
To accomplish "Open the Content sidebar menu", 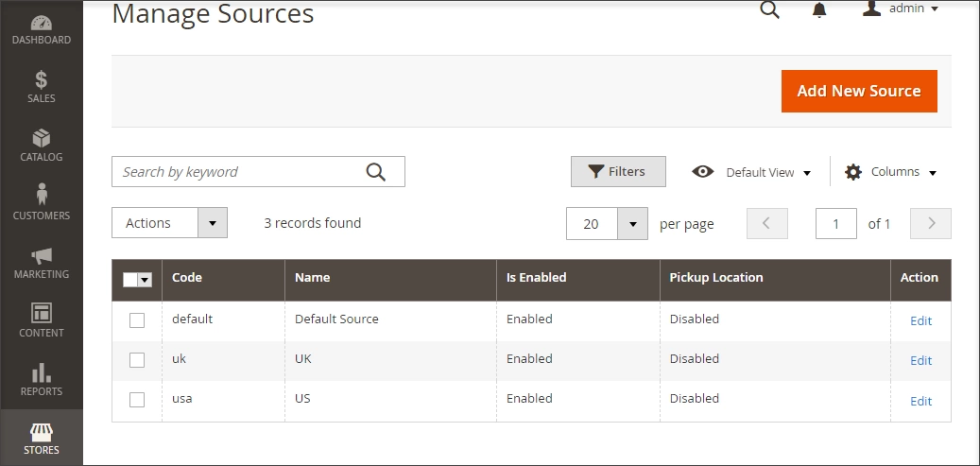I will (42, 320).
